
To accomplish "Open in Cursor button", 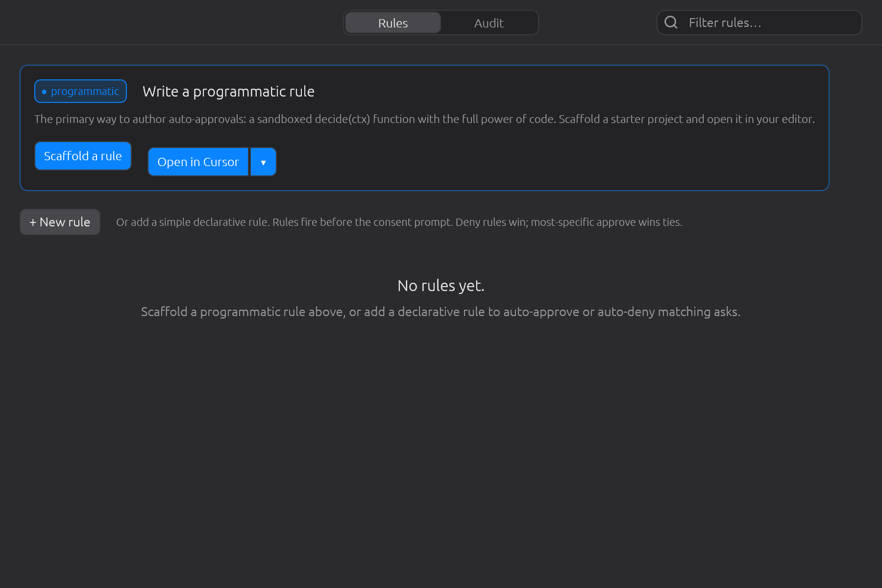I will pyautogui.click(x=198, y=162).
